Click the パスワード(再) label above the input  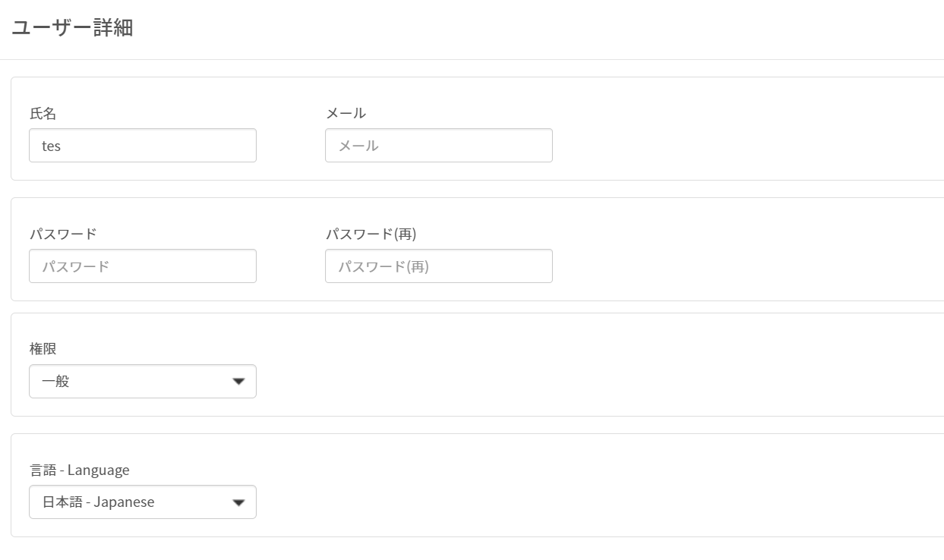371,234
